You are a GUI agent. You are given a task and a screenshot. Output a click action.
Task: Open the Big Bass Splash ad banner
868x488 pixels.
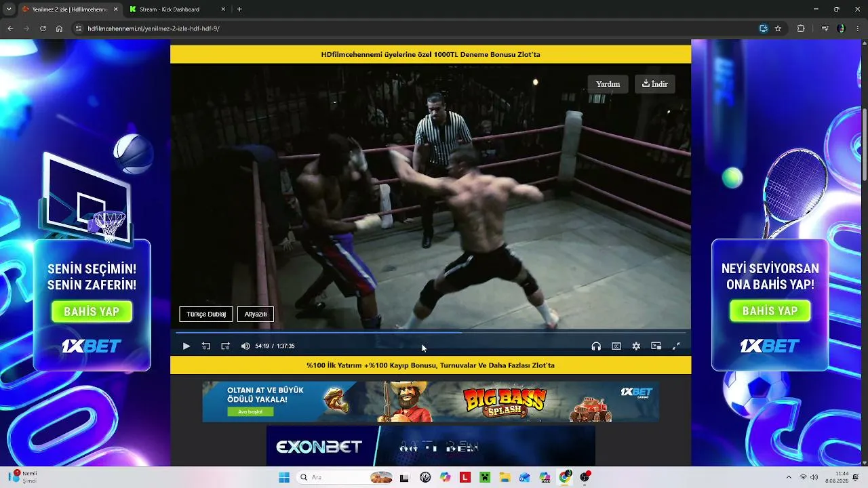(431, 401)
